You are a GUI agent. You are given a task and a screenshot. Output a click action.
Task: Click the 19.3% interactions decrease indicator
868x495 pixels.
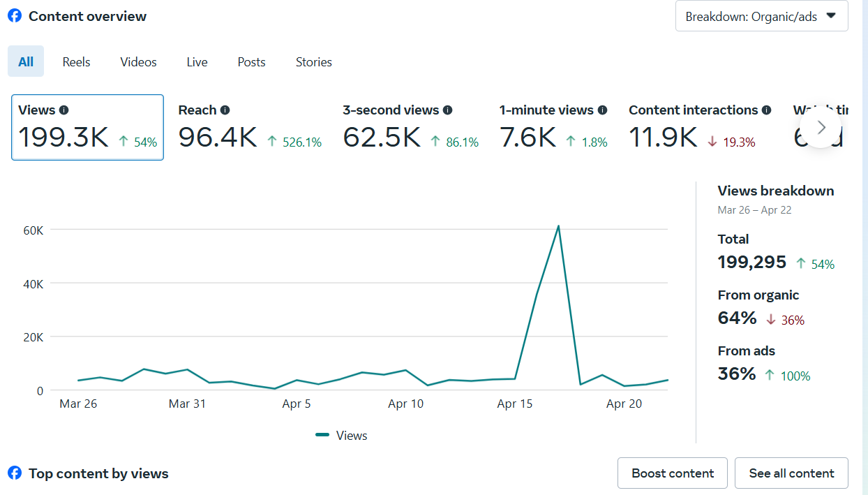731,142
